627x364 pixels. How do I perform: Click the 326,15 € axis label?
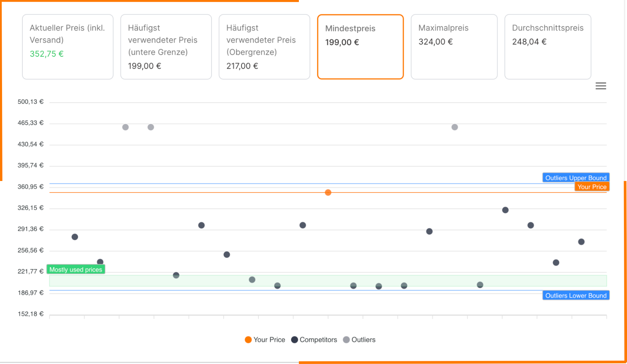point(31,208)
